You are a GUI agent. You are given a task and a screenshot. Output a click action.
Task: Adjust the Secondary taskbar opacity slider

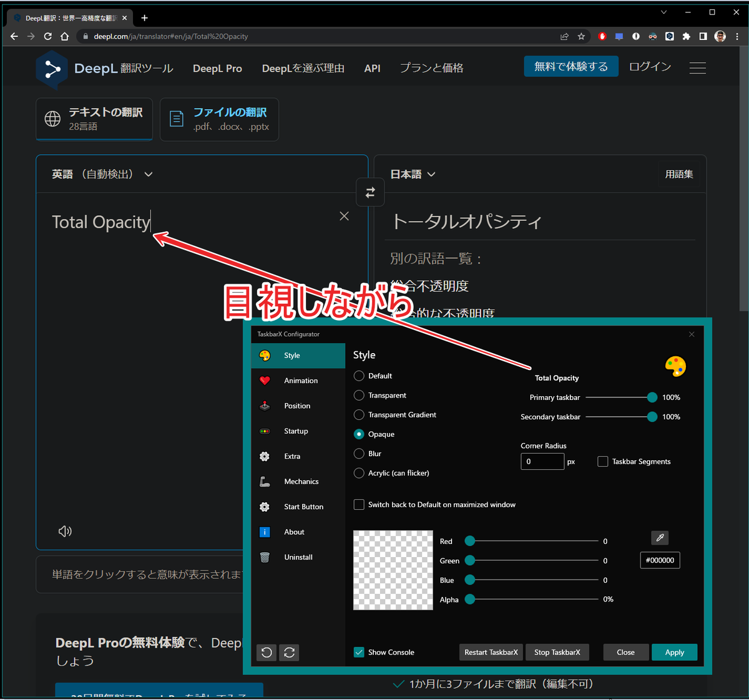point(621,417)
